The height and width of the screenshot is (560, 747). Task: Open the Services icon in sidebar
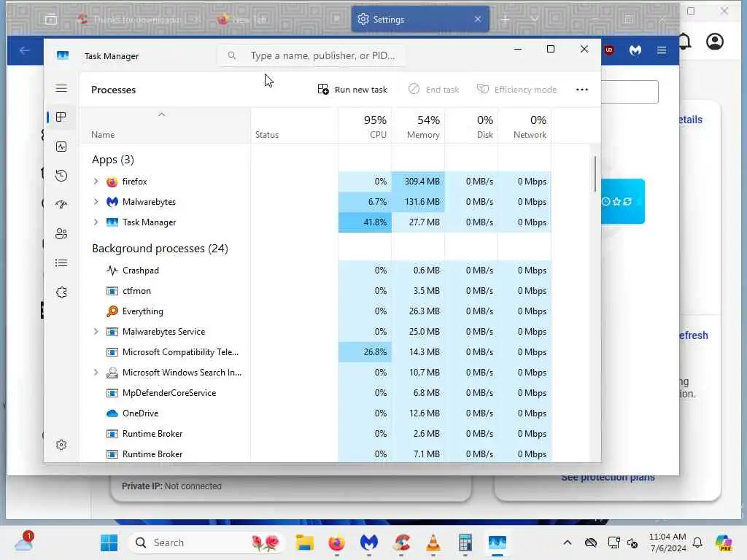61,292
